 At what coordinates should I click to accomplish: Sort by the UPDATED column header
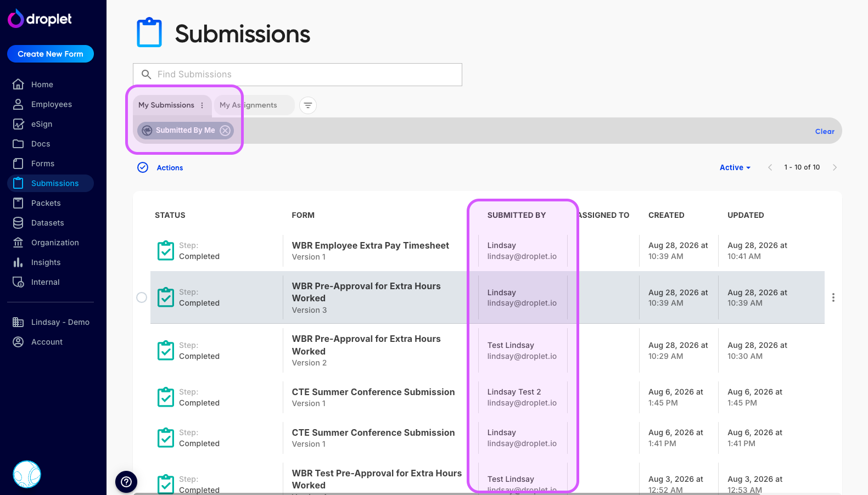(x=746, y=215)
